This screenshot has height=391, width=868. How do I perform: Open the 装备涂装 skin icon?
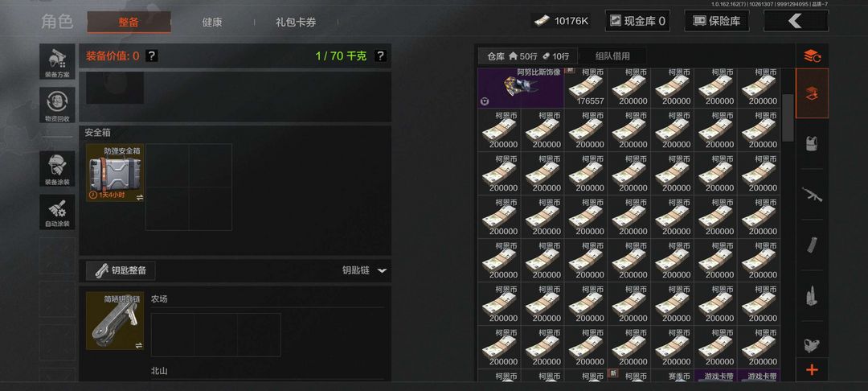pyautogui.click(x=57, y=168)
